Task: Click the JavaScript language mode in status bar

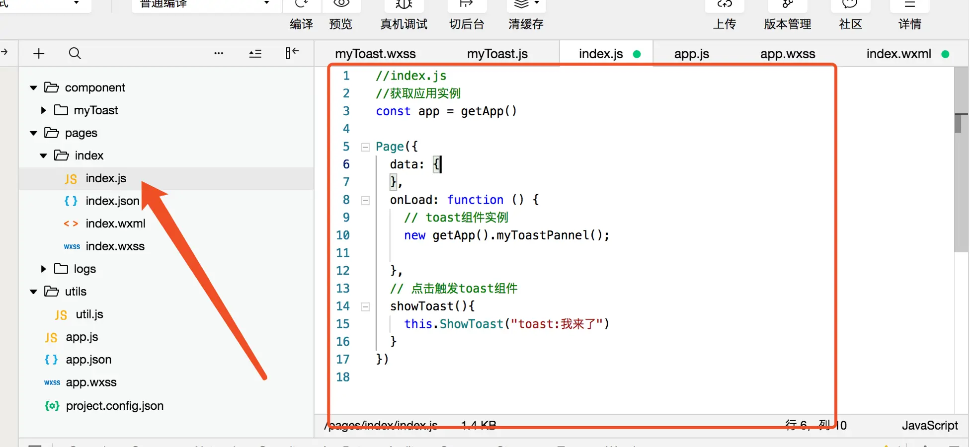Action: [x=930, y=426]
